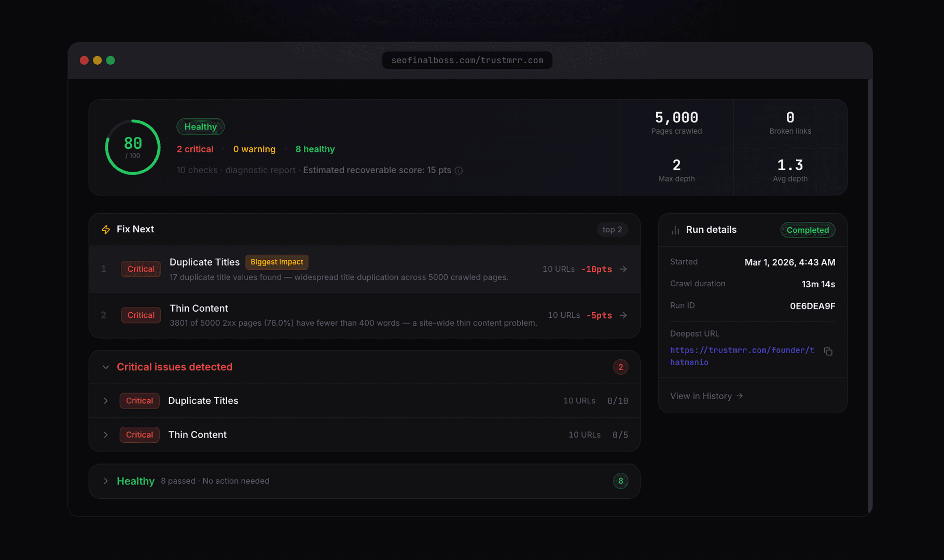Viewport: 944px width, 560px height.
Task: Click the bar chart Run details icon
Action: coord(675,230)
